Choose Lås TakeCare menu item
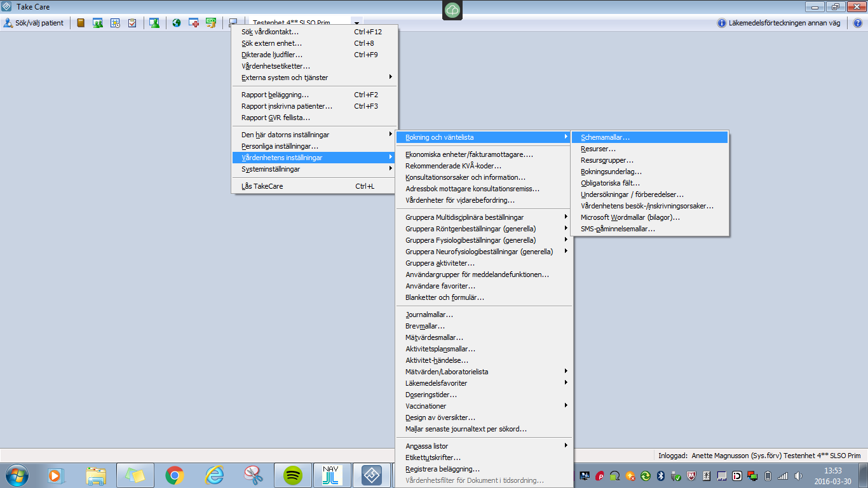Viewport: 868px width, 488px height. point(315,186)
